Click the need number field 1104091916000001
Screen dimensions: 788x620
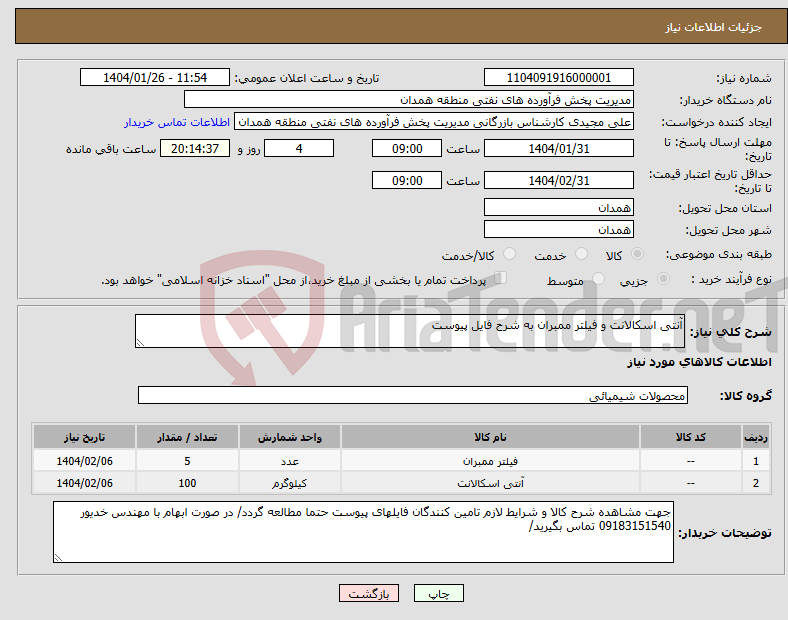[558, 77]
